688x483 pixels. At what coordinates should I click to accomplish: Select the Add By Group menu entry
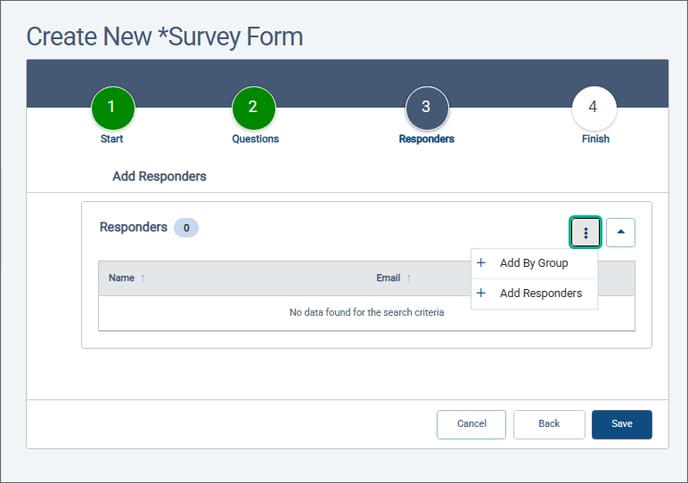(534, 263)
